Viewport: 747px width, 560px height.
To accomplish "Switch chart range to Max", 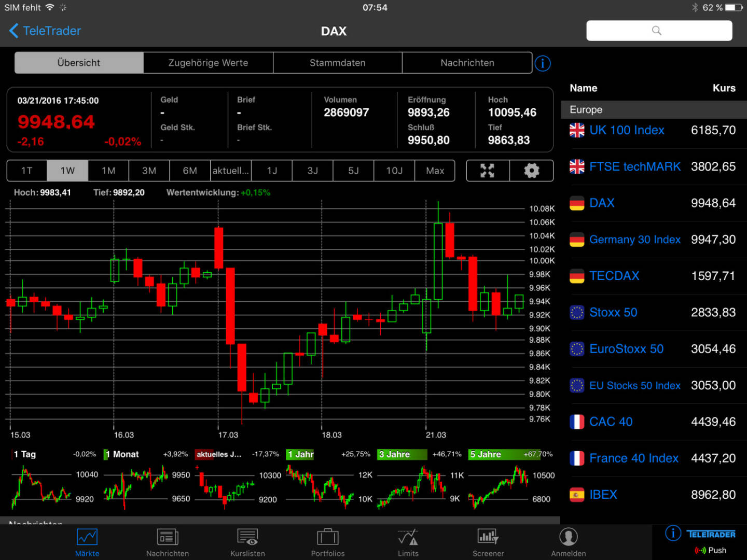I will tap(435, 171).
